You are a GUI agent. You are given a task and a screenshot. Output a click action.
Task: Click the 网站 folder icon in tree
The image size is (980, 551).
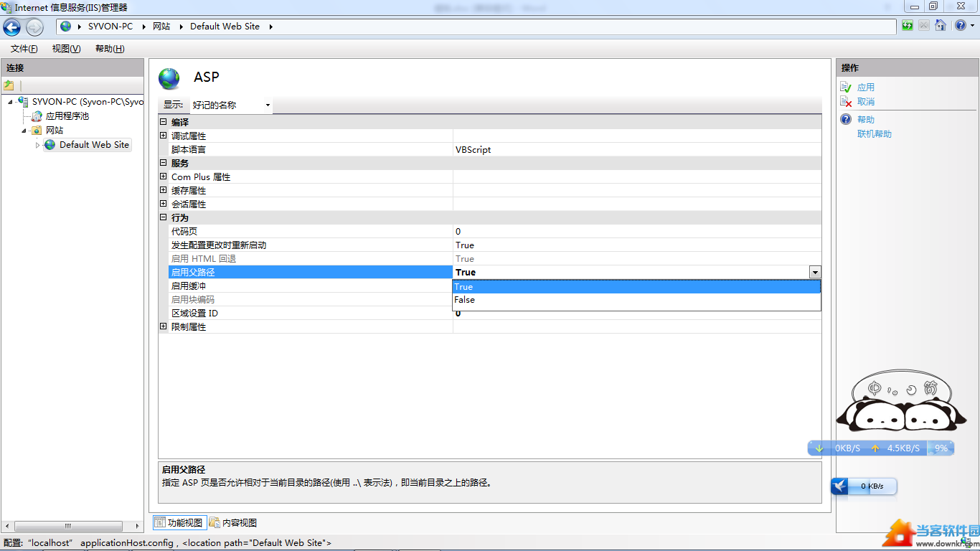(37, 131)
